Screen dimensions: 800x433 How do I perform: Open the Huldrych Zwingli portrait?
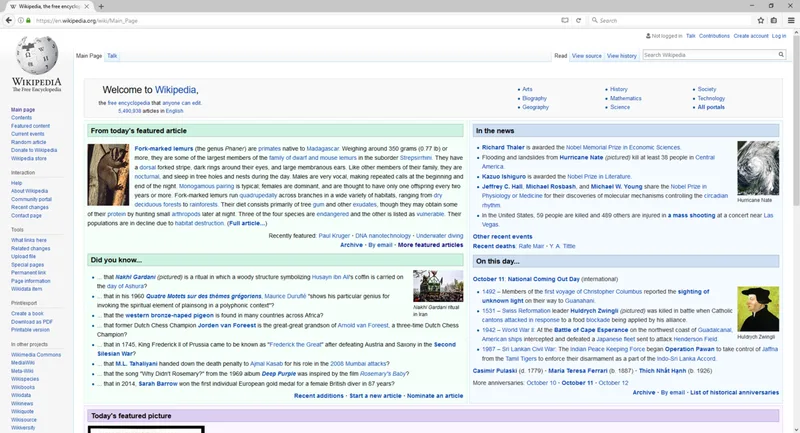click(758, 309)
